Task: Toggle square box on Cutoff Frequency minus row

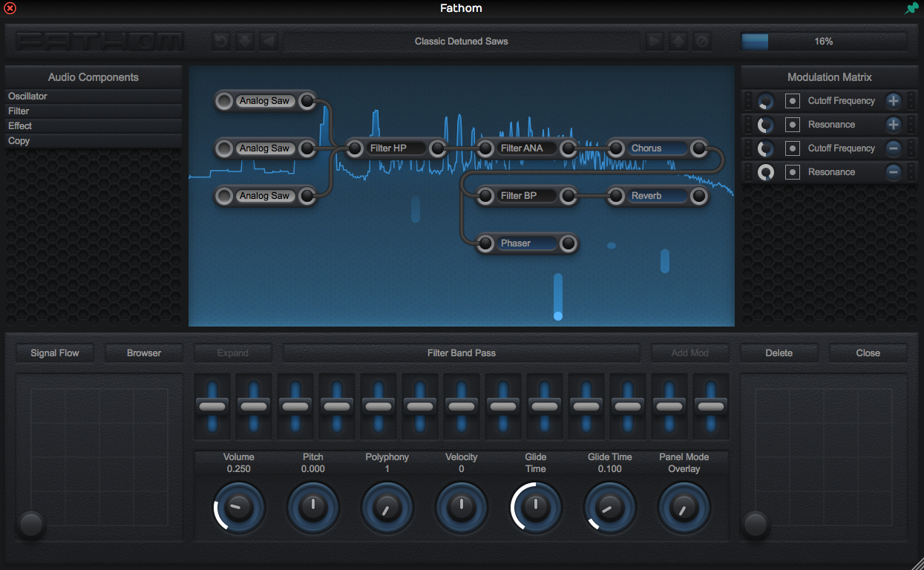Action: (793, 148)
